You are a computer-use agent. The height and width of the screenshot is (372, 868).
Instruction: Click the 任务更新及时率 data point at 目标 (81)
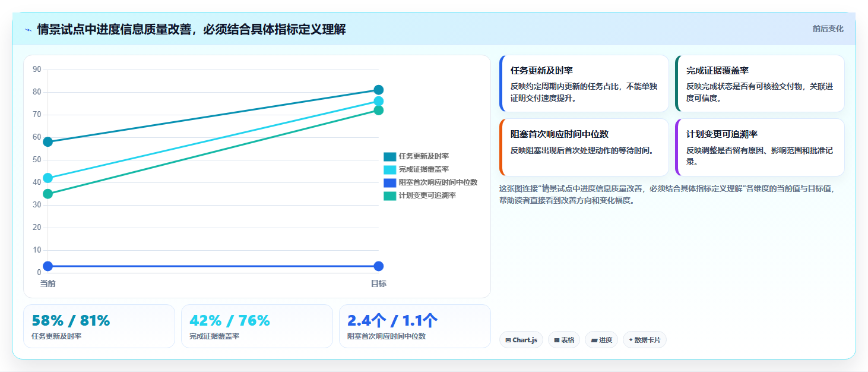click(x=379, y=90)
